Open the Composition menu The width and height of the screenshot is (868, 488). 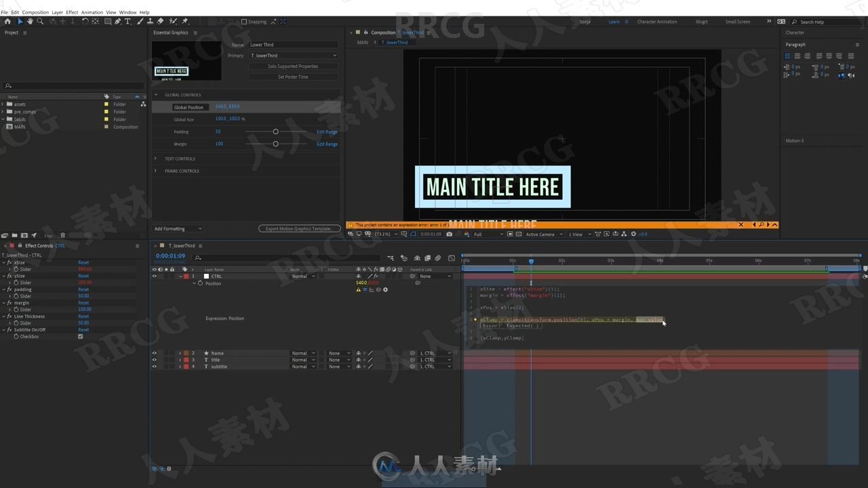click(35, 12)
